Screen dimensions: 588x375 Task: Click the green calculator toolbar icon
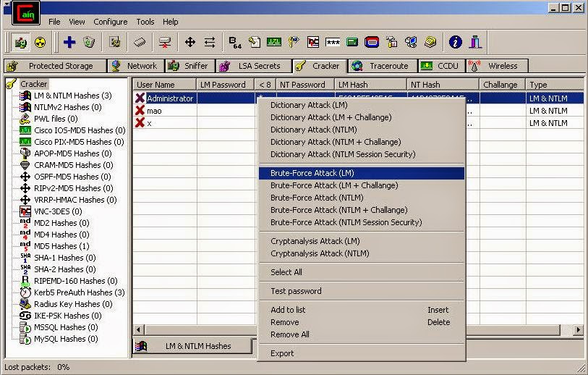click(352, 42)
